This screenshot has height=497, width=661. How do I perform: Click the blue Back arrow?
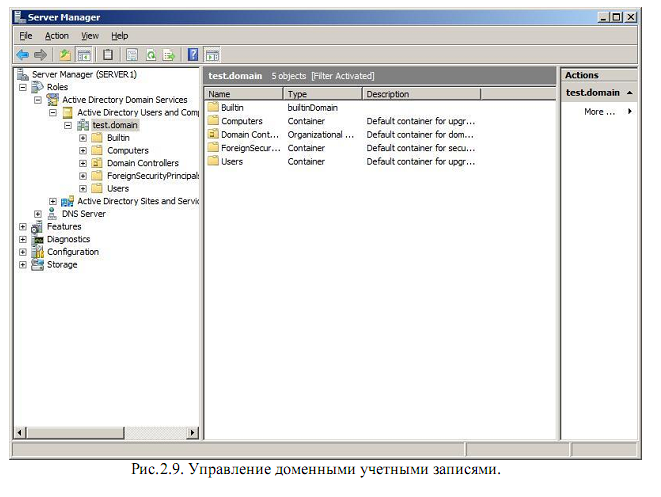(x=22, y=55)
